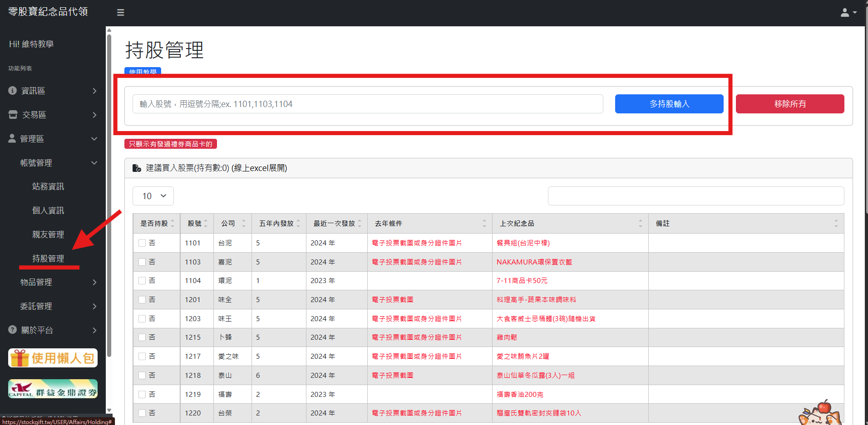Image resolution: width=868 pixels, height=425 pixels.
Task: Open the 群益金鼎證券 banner
Action: 53,389
